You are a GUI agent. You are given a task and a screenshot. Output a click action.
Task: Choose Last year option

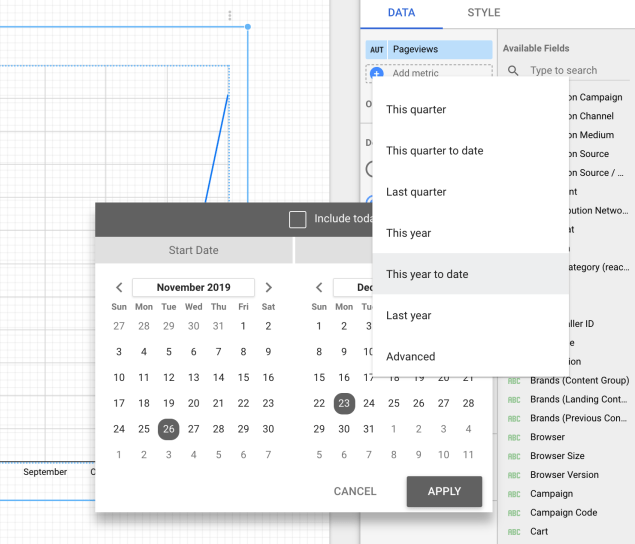[x=471, y=316]
